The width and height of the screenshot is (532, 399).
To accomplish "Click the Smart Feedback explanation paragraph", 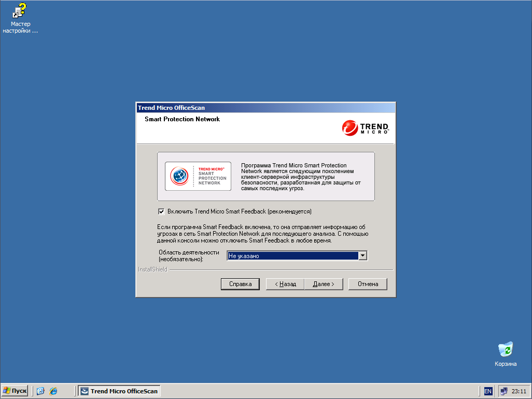I will pyautogui.click(x=262, y=234).
